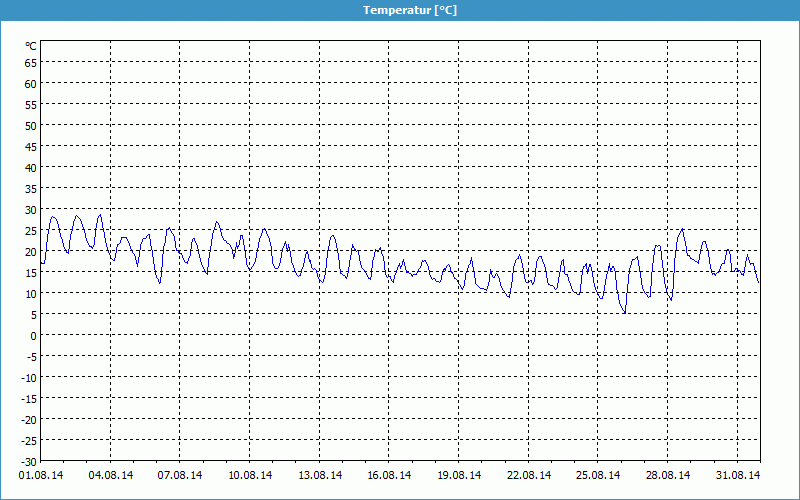Click the -15 y-axis tick label

coord(28,398)
